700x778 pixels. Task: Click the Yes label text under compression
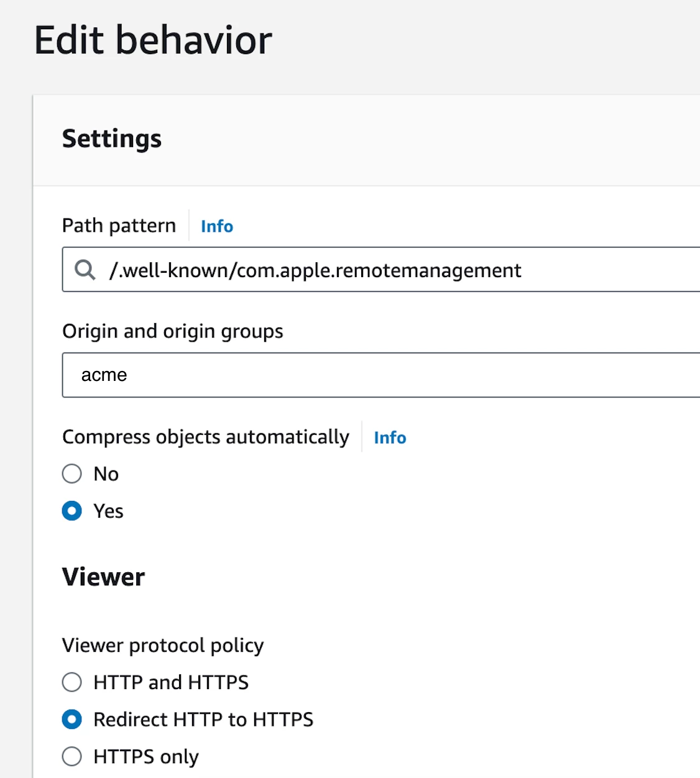pos(108,511)
